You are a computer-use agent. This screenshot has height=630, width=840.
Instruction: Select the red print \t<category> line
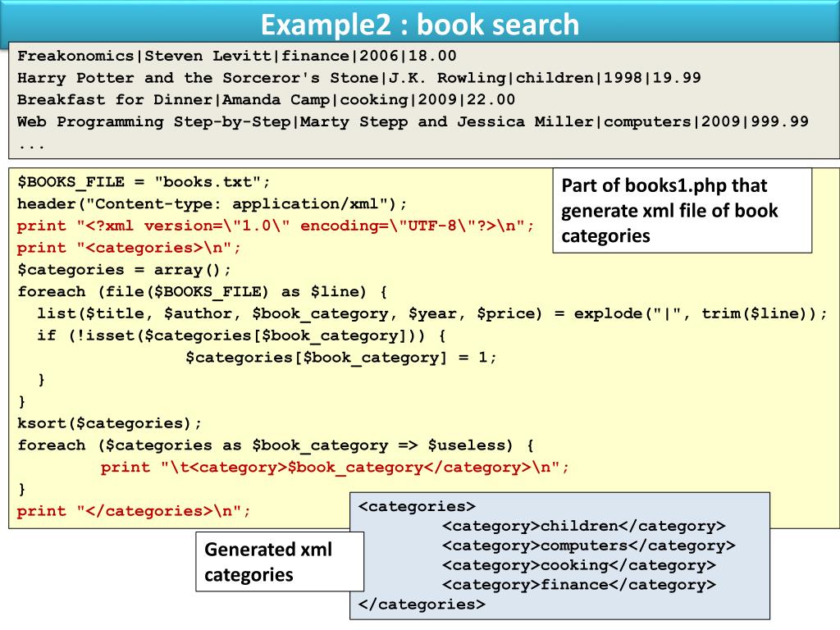point(335,467)
